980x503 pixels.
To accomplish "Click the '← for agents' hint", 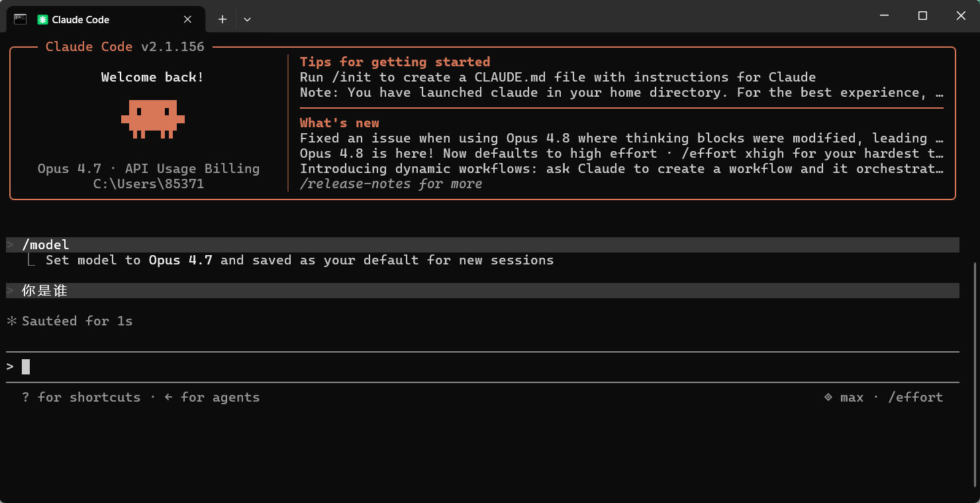I will click(x=212, y=398).
